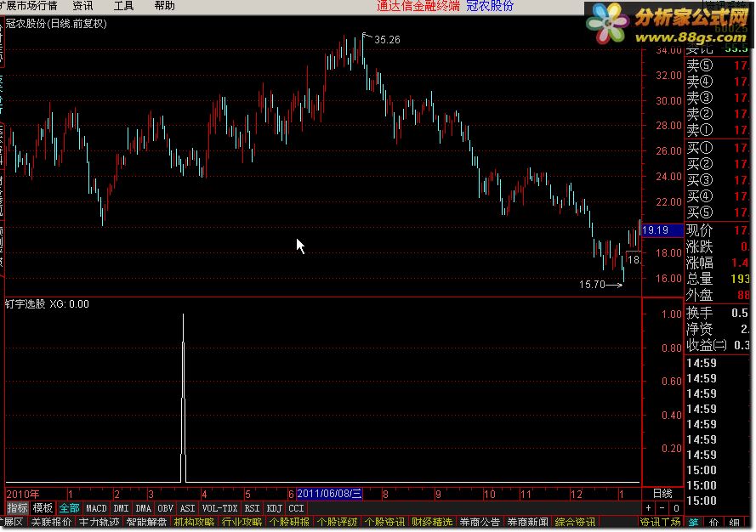Click the 15.70 low price label

point(592,285)
